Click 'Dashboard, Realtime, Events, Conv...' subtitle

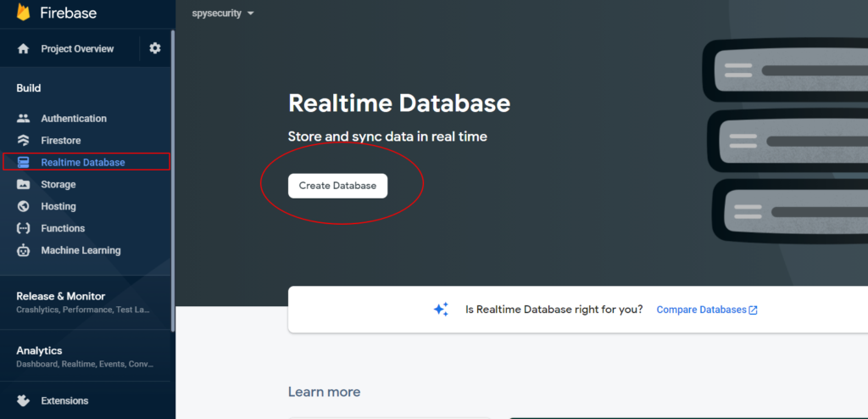[x=85, y=364]
